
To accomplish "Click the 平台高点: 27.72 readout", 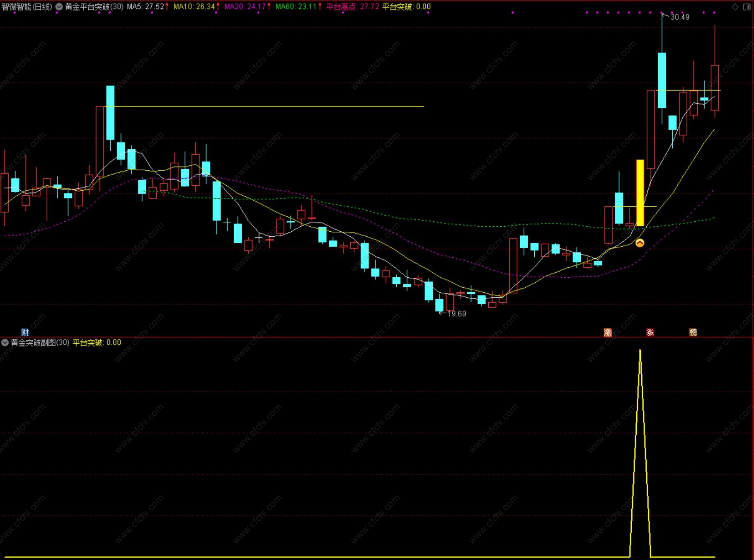I will [353, 7].
